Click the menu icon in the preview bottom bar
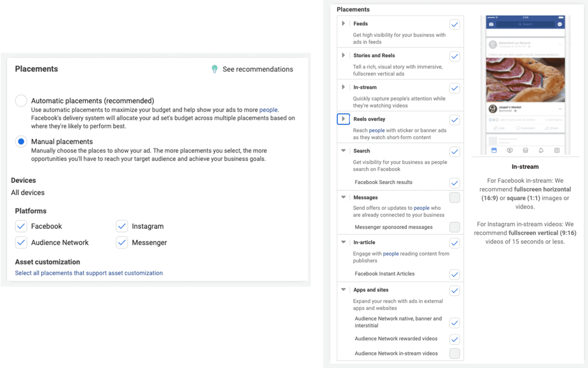This screenshot has height=368, width=588. pos(557,150)
